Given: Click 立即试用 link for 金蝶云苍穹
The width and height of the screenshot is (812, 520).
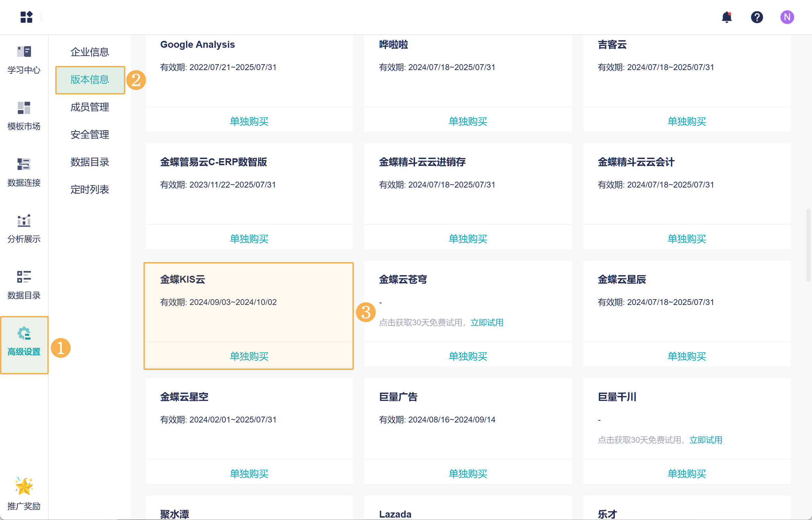Looking at the screenshot, I should pos(487,323).
